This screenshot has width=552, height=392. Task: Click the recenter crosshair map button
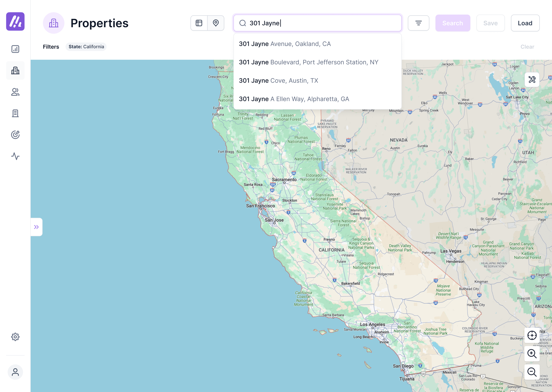coord(532,335)
